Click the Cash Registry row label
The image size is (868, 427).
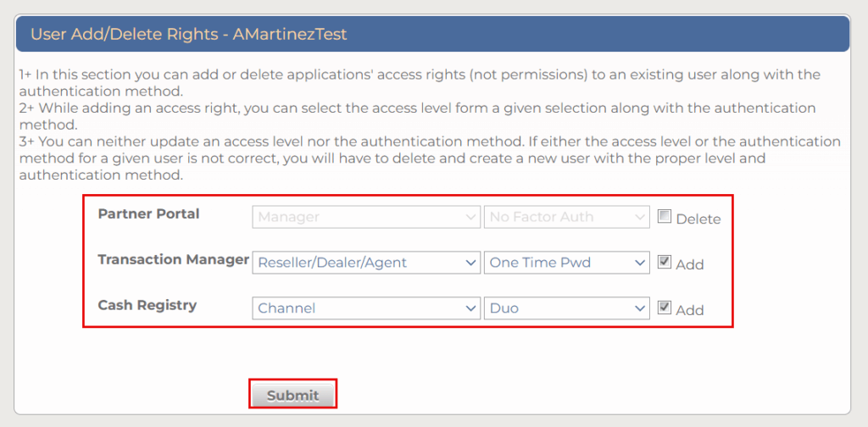(x=147, y=305)
